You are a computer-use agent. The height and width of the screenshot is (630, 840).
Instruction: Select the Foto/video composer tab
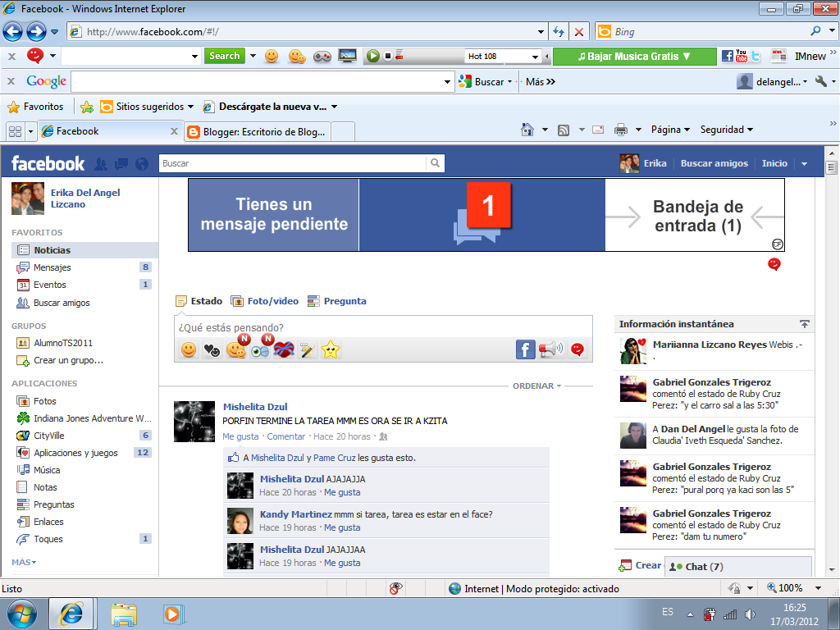click(274, 300)
